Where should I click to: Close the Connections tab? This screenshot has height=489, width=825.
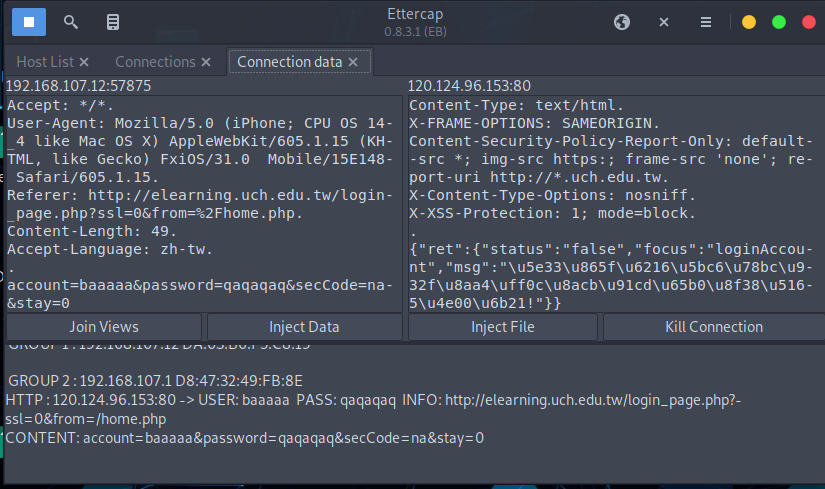tap(206, 62)
